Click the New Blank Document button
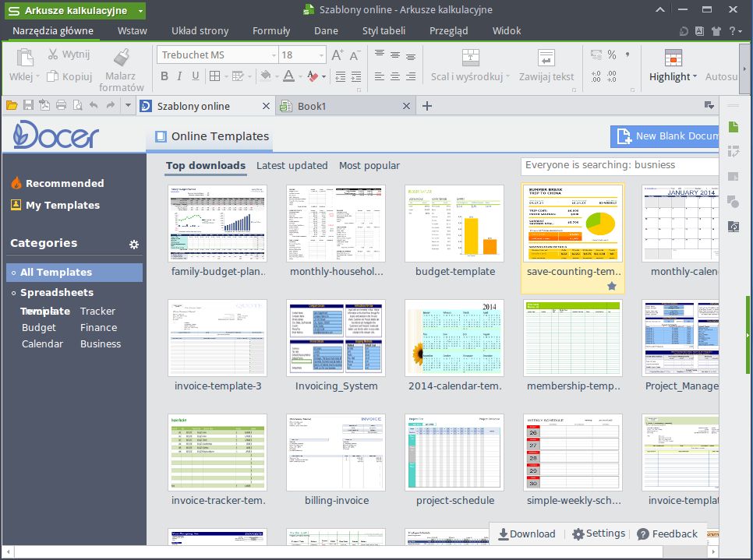The width and height of the screenshot is (753, 560). pyautogui.click(x=665, y=136)
